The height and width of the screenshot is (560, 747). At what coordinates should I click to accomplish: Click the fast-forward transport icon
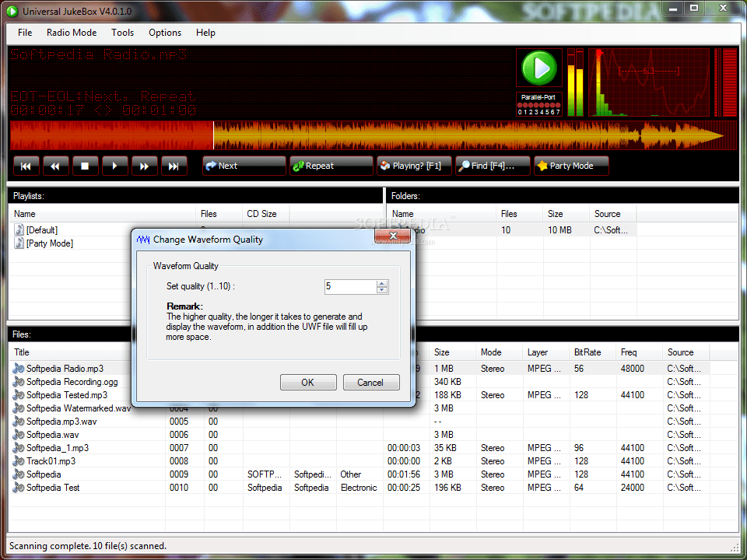pyautogui.click(x=145, y=165)
